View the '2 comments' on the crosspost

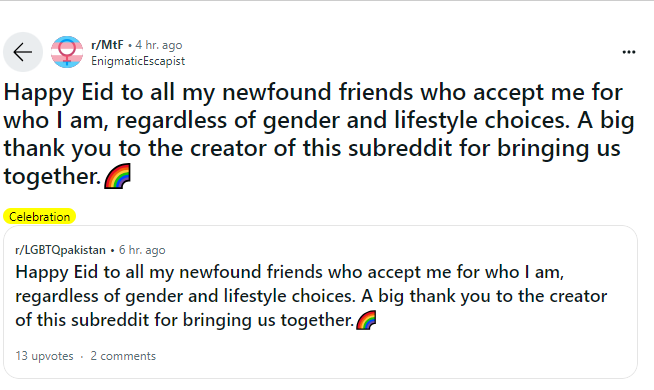point(123,356)
